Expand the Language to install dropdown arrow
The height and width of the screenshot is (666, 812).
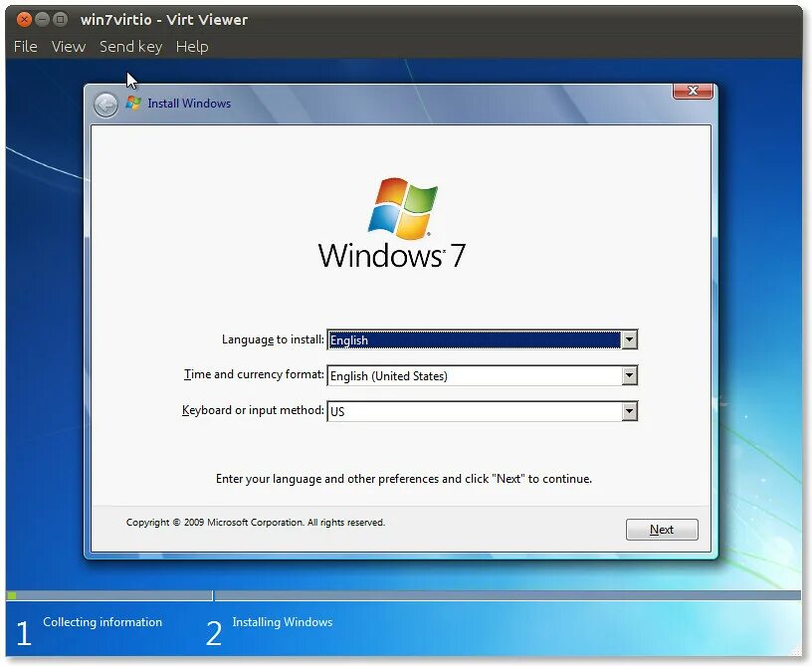629,339
